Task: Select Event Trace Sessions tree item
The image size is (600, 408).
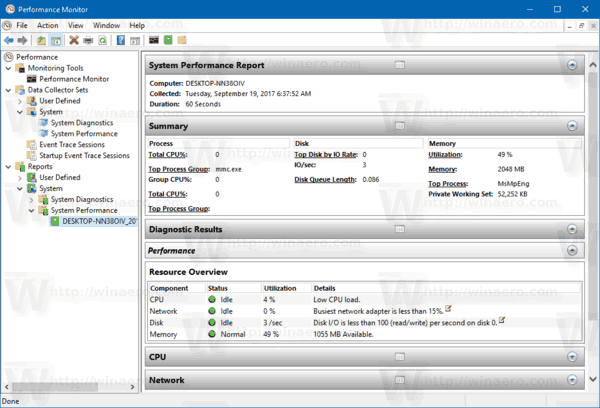Action: click(x=72, y=144)
